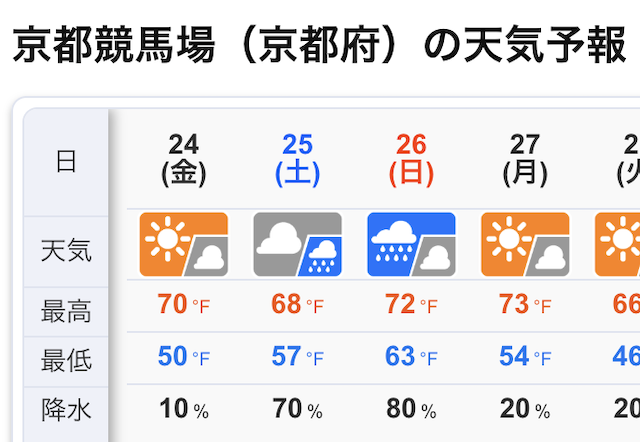Click the partially visible weather icon at far right
The image size is (640, 442).
click(x=618, y=244)
